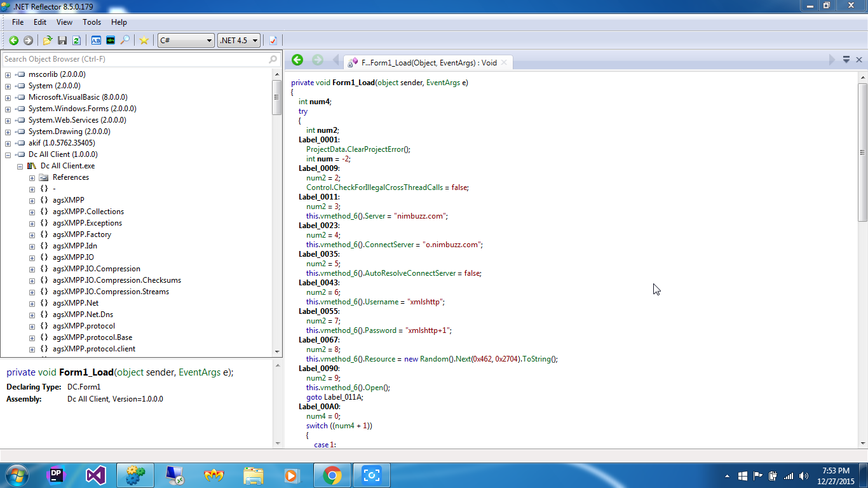Click the grey Forward arrow in main toolbar
The width and height of the screenshot is (868, 488).
click(28, 40)
